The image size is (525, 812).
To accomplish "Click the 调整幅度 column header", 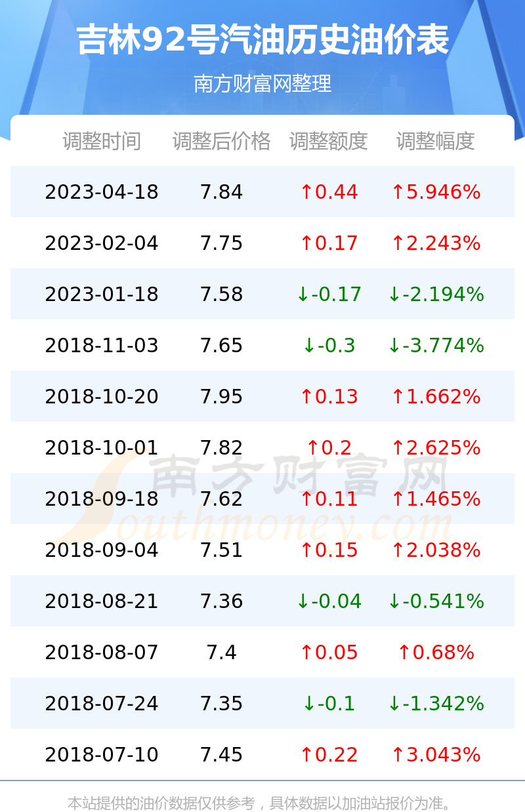I will click(x=436, y=141).
